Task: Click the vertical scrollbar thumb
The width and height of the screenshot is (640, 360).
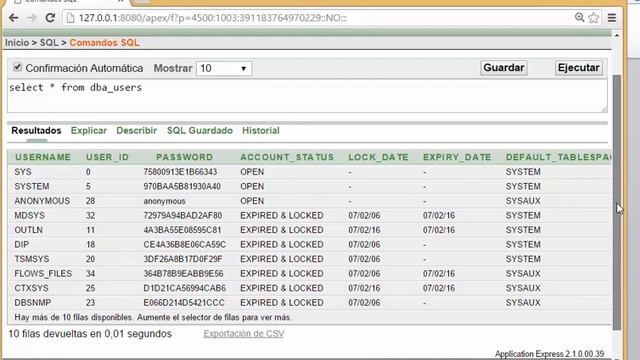Action: tap(617, 202)
